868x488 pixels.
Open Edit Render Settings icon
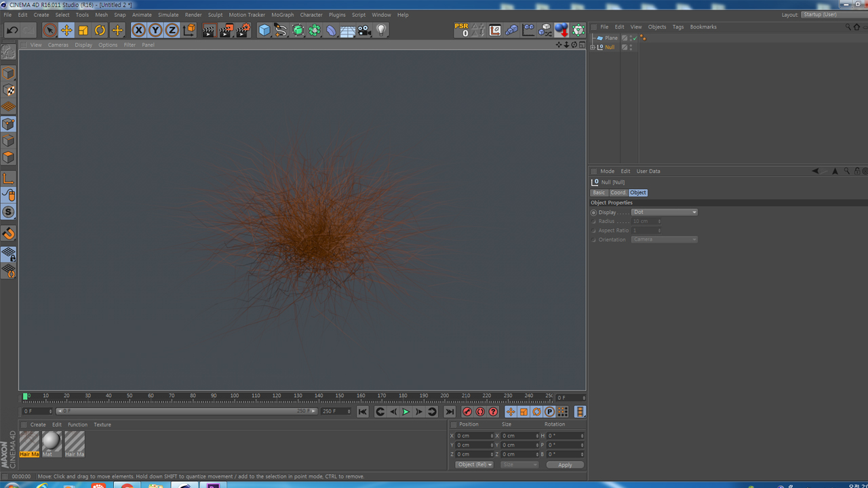(243, 30)
